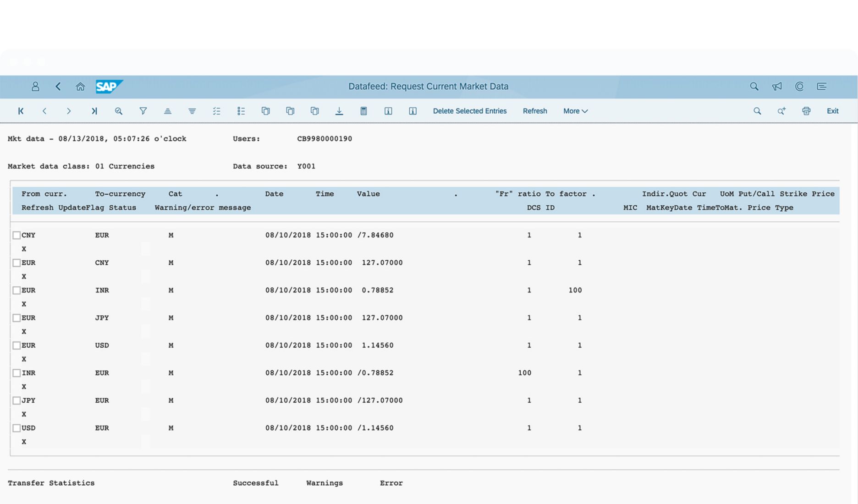Open the find icon in the toolbar
The image size is (858, 504).
pyautogui.click(x=119, y=111)
